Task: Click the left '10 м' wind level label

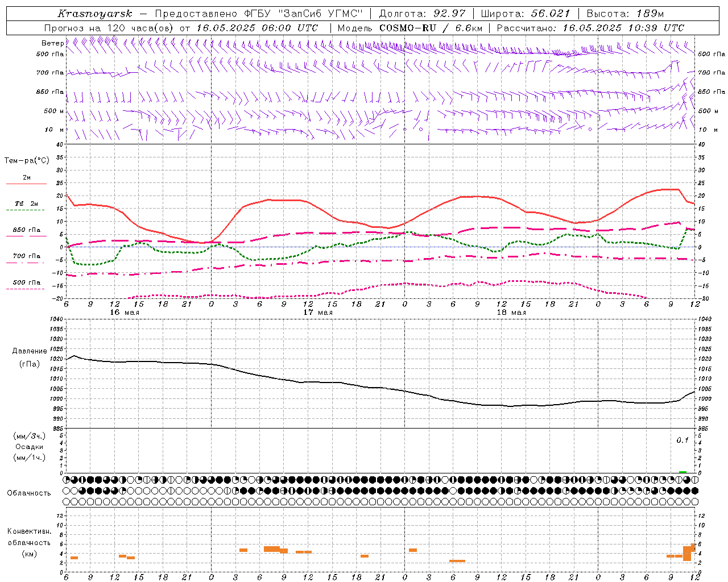Action: pyautogui.click(x=55, y=130)
